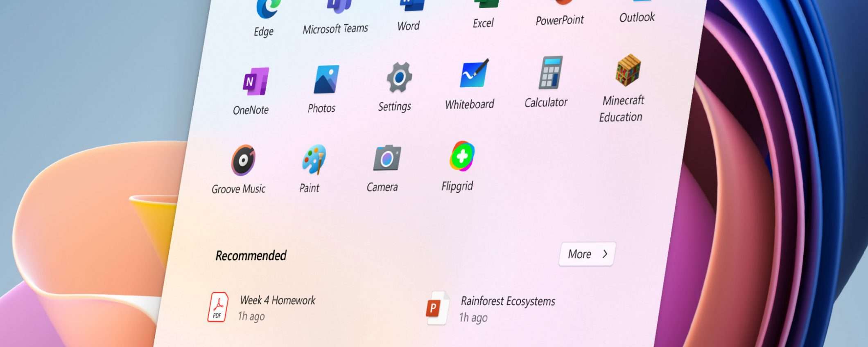868x347 pixels.
Task: Launch the Photos app
Action: coord(323,89)
